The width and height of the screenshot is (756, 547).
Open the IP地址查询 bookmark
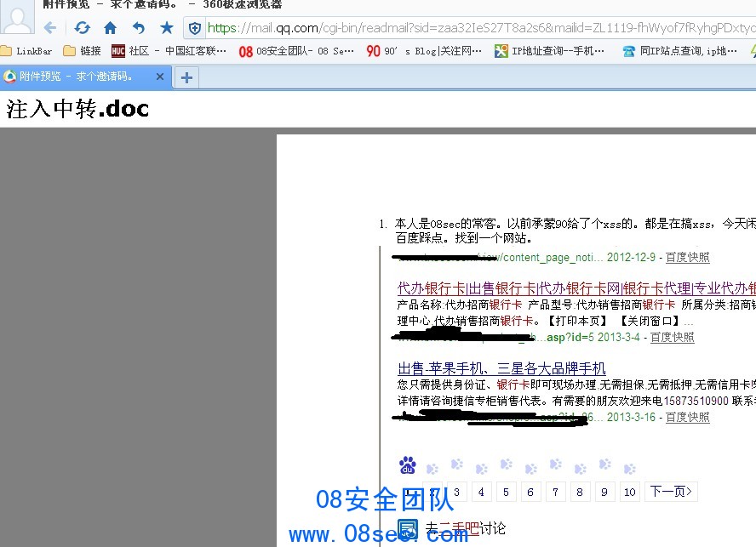pyautogui.click(x=550, y=50)
